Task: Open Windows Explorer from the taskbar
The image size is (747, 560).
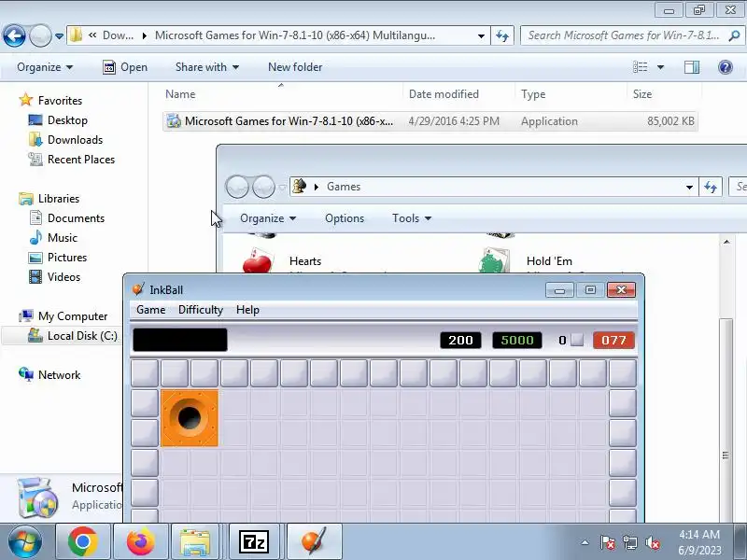Action: (195, 542)
